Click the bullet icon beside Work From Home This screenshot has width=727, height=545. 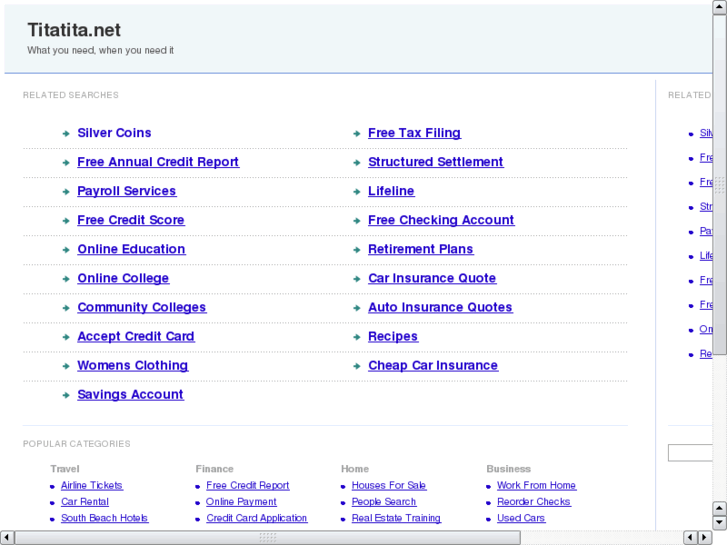(488, 486)
